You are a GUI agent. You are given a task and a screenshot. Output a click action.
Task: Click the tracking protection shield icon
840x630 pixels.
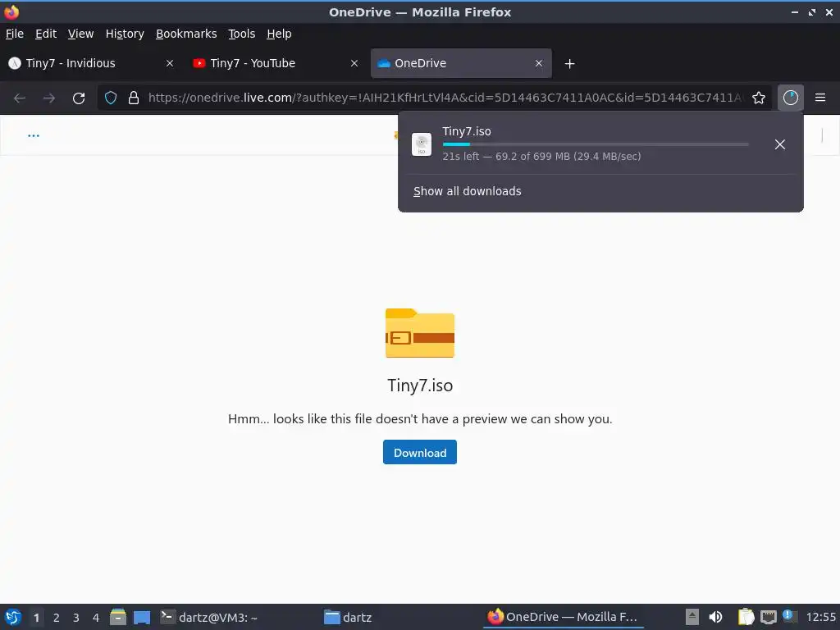(x=111, y=98)
